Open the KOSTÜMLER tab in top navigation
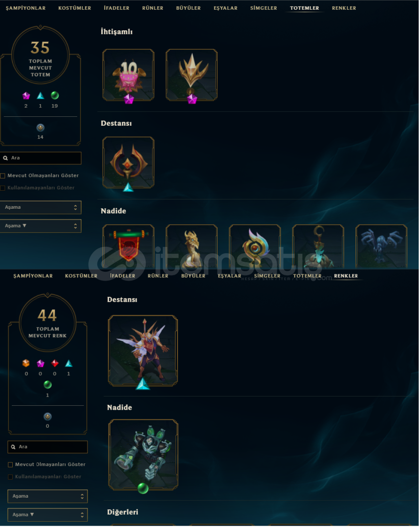Viewport: 420px width, 528px height. coord(75,8)
